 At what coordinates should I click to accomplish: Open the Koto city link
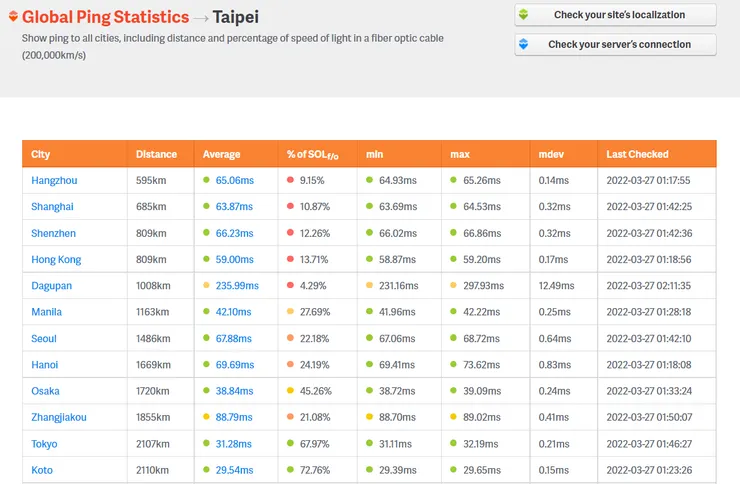tap(42, 470)
